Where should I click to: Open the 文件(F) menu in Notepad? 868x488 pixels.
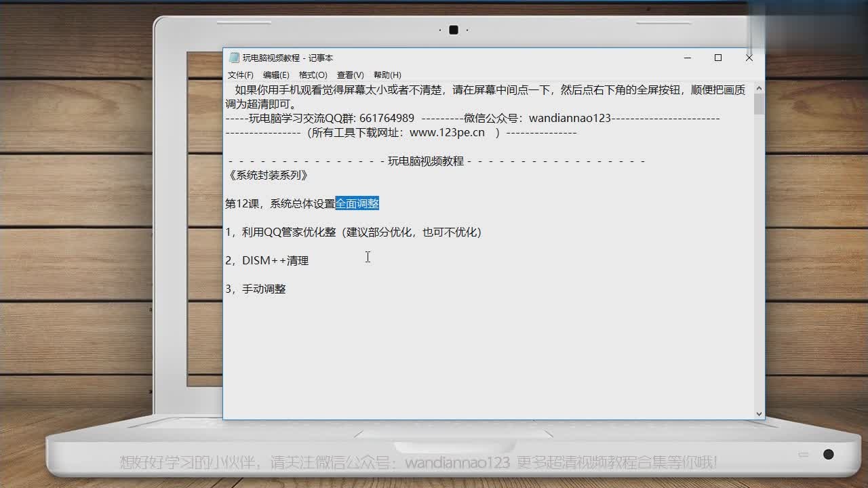[x=241, y=75]
